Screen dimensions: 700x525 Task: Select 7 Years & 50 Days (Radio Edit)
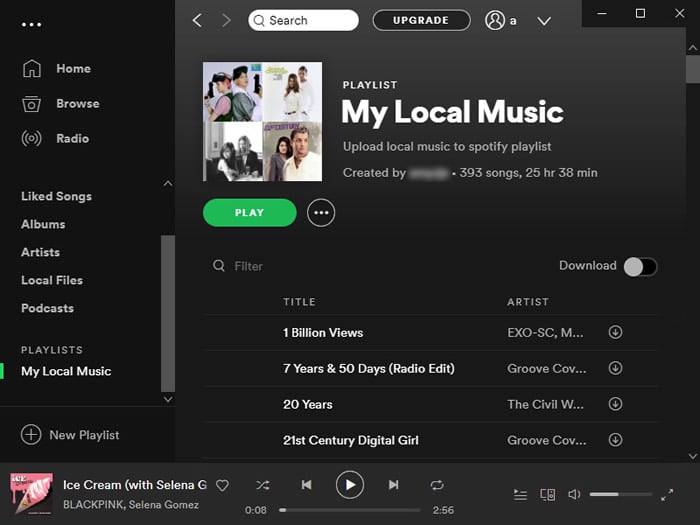point(369,368)
